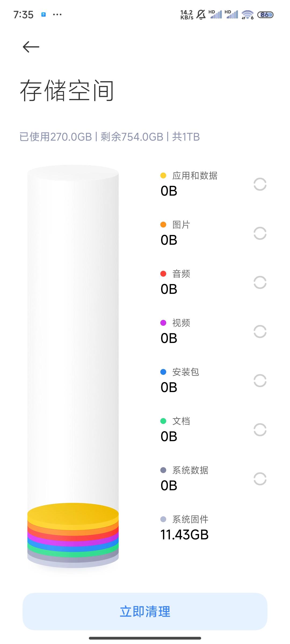Tap the storage usage summary text
Screen dimensions: 290x644
pos(110,137)
